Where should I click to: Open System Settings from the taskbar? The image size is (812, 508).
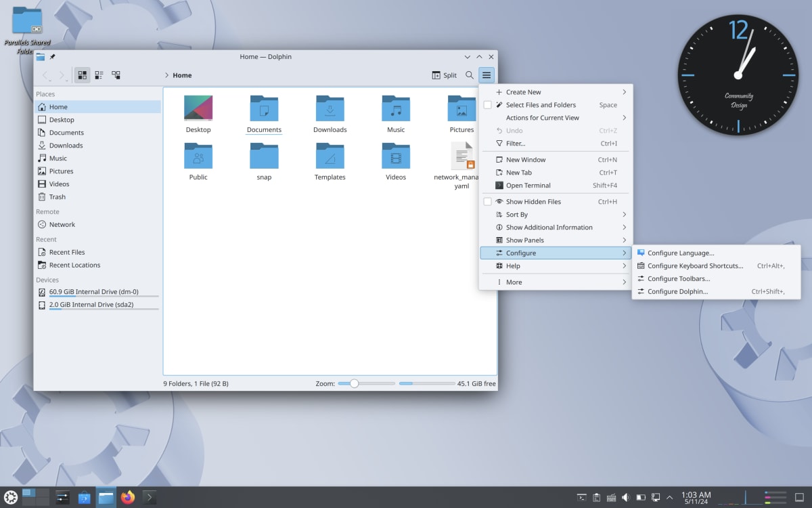click(x=62, y=498)
